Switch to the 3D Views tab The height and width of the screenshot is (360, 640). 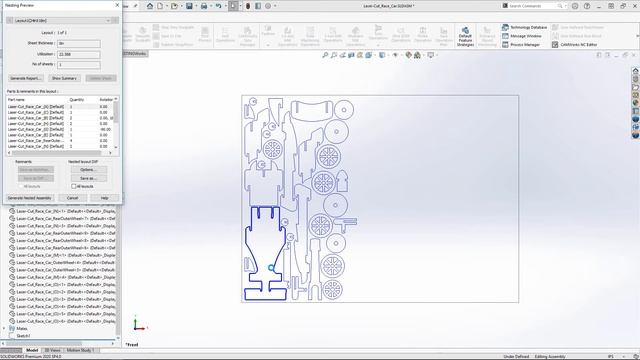[52, 350]
